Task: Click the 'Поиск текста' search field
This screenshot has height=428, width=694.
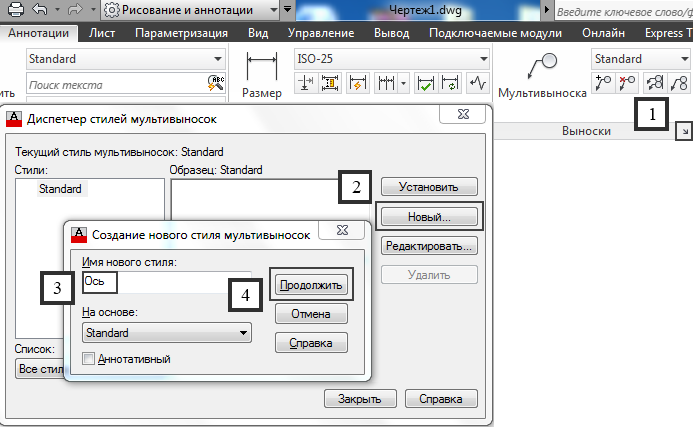Action: point(116,85)
